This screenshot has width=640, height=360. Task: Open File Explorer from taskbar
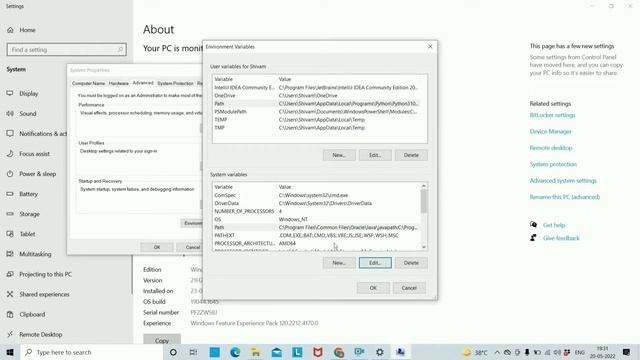point(256,352)
